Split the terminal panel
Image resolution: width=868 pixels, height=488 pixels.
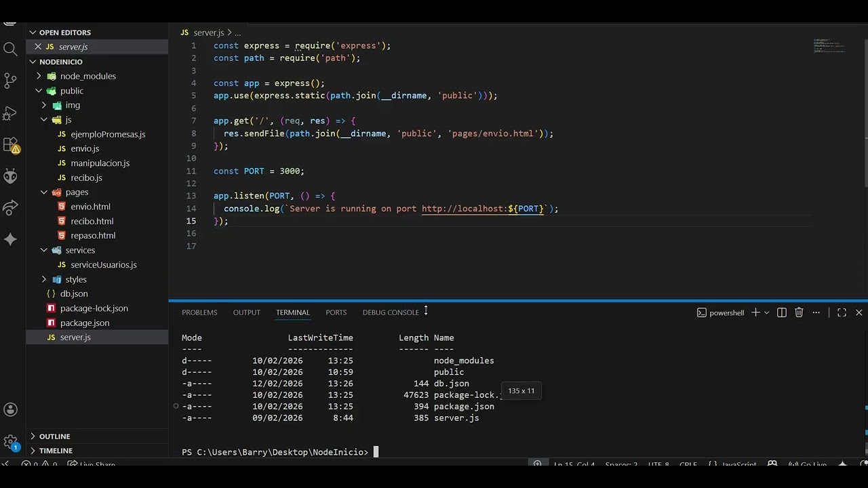coord(782,312)
